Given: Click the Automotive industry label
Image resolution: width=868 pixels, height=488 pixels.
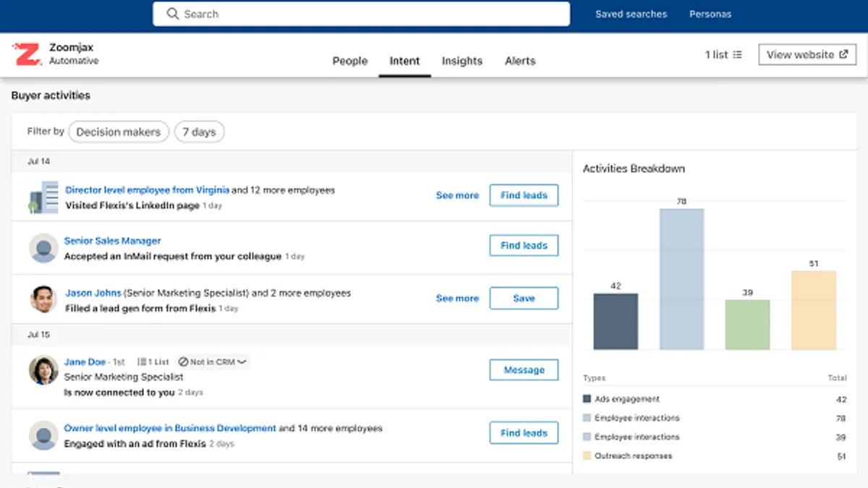Looking at the screenshot, I should tap(74, 61).
